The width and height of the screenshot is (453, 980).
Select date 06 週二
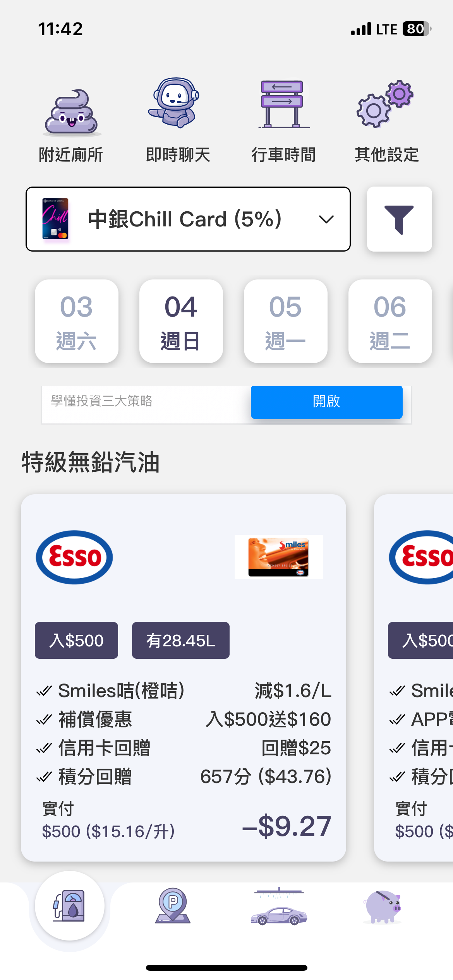click(x=390, y=321)
